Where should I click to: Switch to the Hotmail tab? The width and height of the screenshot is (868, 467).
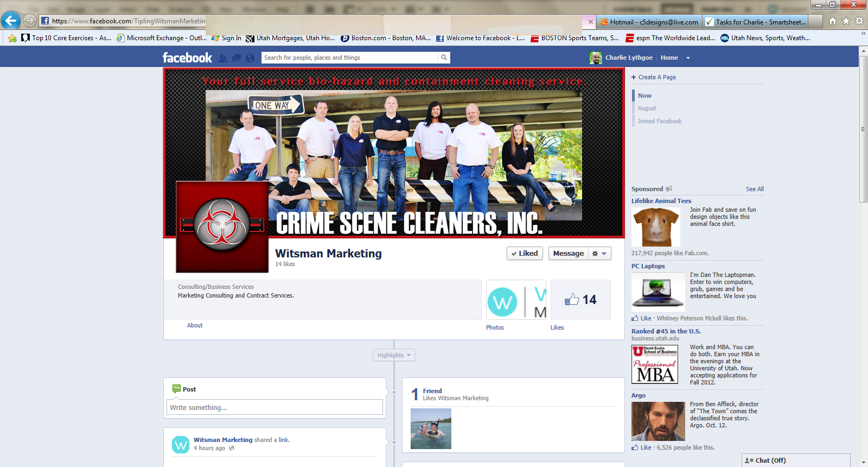[x=649, y=22]
